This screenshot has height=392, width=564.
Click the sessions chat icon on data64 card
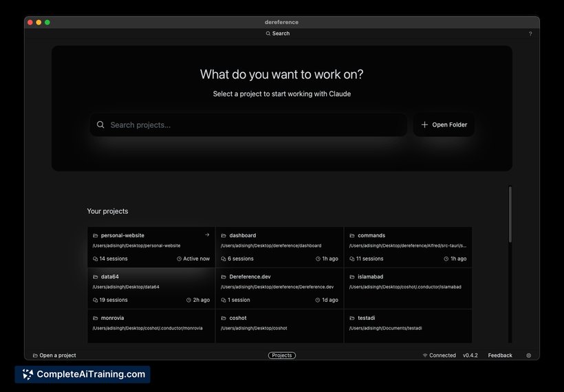point(96,301)
